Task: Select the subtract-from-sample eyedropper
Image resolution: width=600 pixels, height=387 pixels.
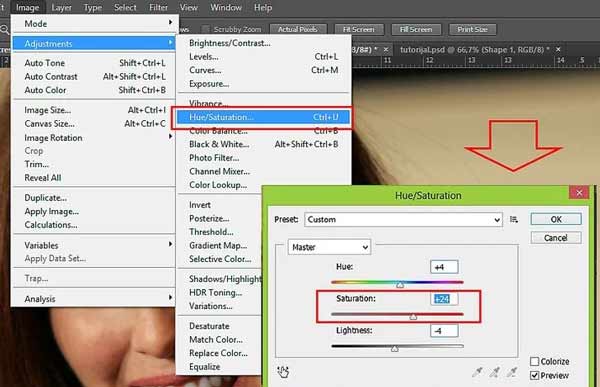Action: pyautogui.click(x=512, y=371)
